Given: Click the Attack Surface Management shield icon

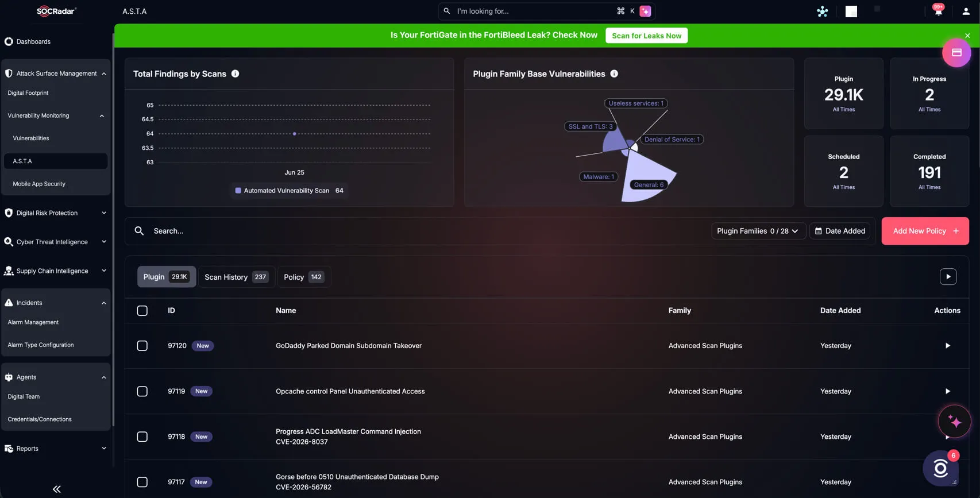Looking at the screenshot, I should click(x=9, y=74).
